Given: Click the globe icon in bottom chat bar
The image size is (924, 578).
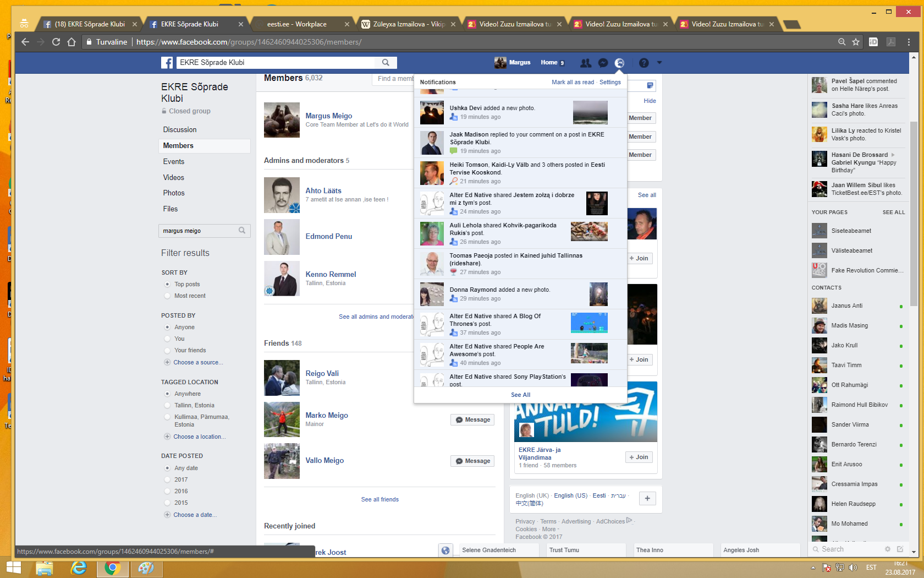Looking at the screenshot, I should (446, 550).
